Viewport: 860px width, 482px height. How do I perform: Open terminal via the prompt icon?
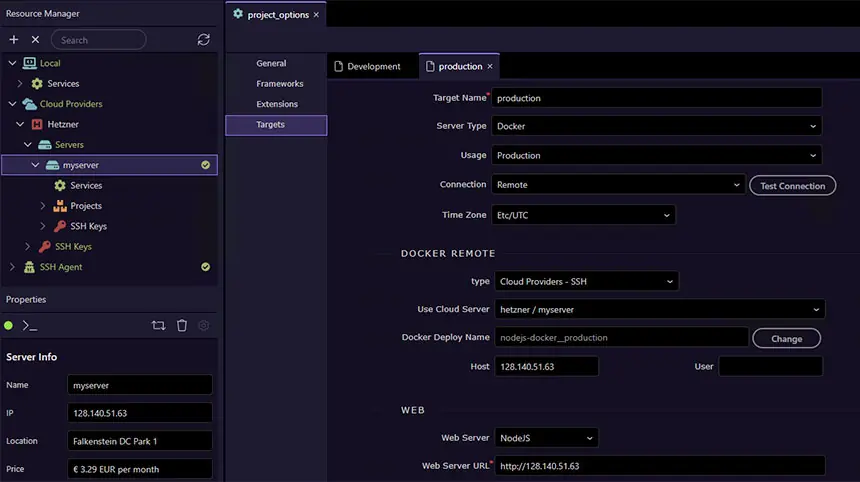tap(29, 326)
